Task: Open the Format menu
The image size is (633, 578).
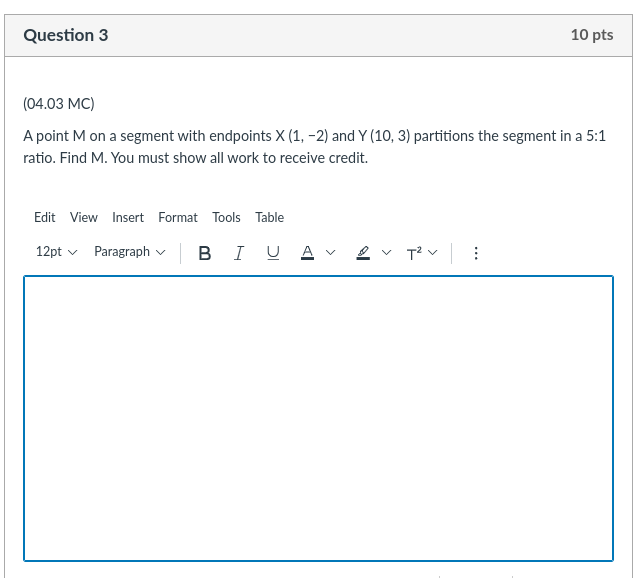Action: [x=178, y=218]
